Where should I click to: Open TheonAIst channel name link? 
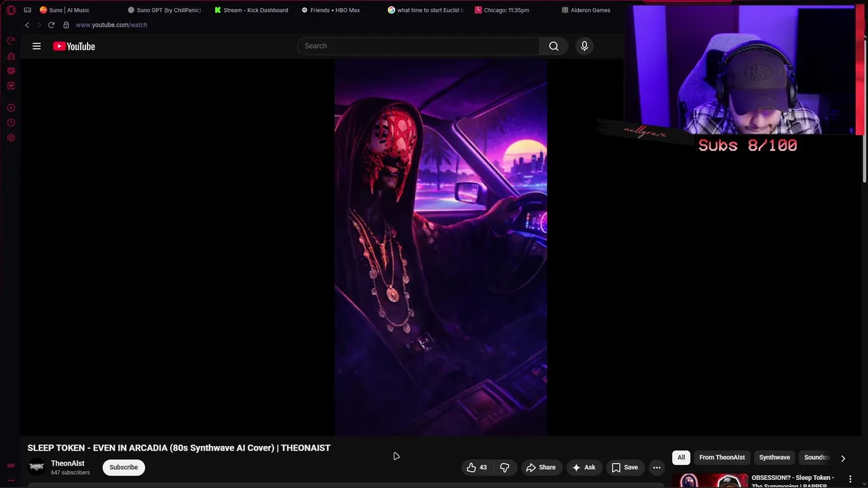coord(68,464)
